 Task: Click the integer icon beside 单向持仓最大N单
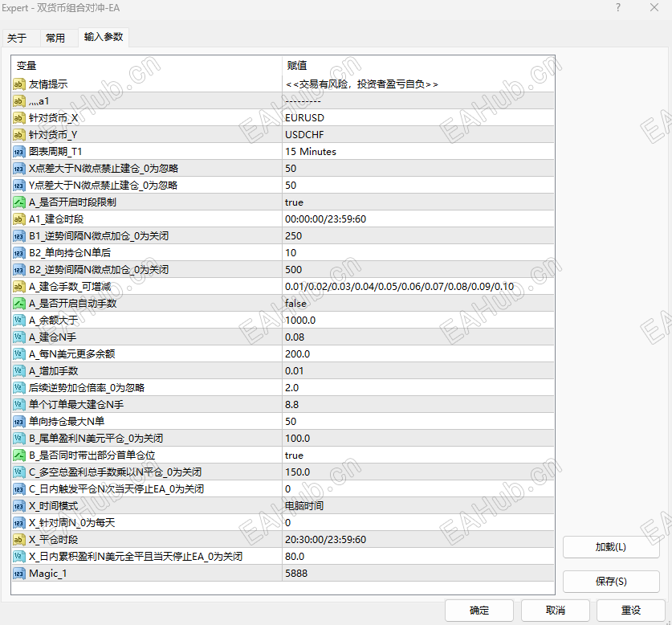pos(18,422)
